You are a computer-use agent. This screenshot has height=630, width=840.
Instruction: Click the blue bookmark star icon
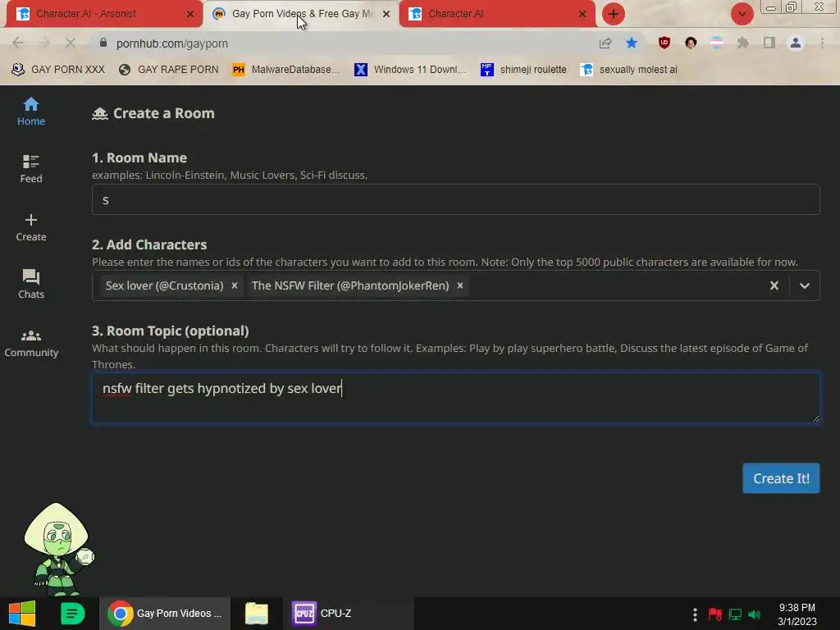[x=632, y=43]
